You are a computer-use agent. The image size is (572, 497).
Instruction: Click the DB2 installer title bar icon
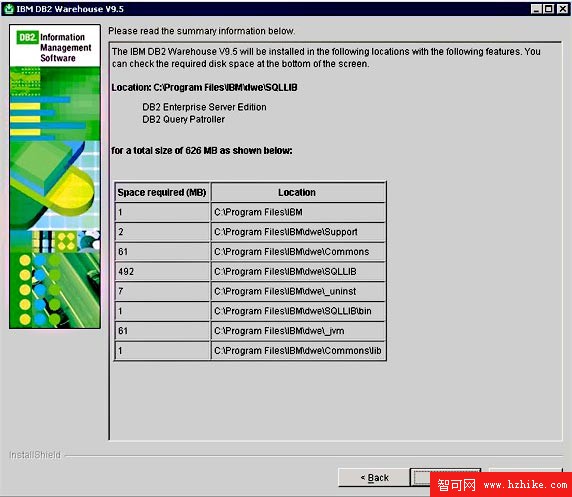(x=9, y=9)
